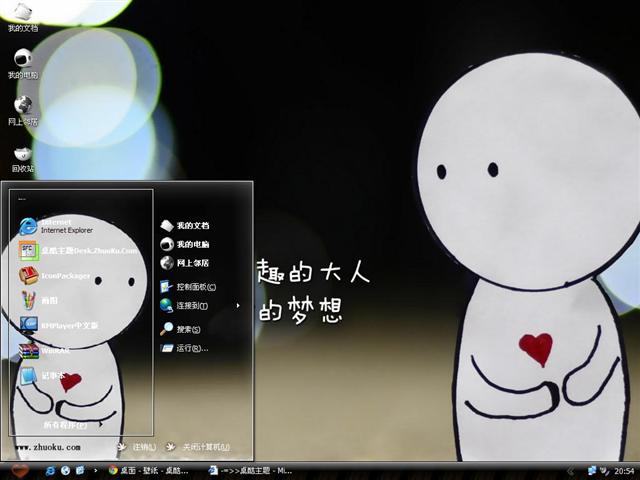Screen dimensions: 640x480
Task: Click the 注销(L) log off button
Action: click(x=137, y=447)
